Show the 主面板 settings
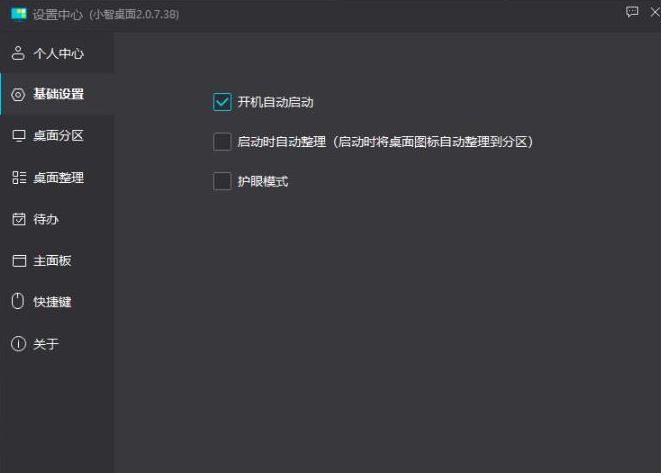661x473 pixels. [x=57, y=261]
